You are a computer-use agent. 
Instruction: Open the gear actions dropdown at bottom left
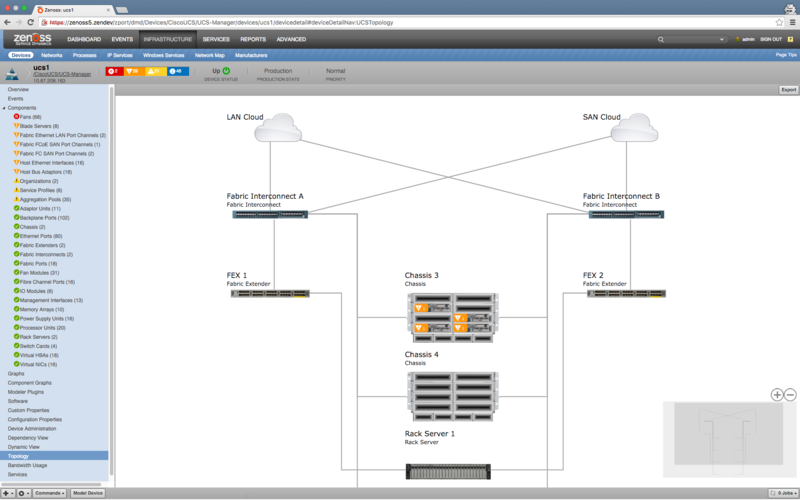tap(23, 493)
